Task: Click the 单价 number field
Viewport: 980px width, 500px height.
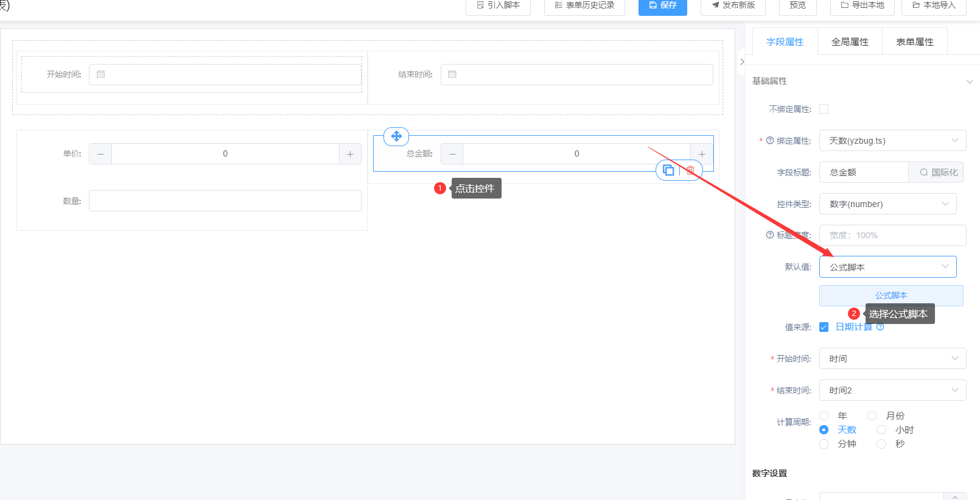Action: pyautogui.click(x=225, y=154)
